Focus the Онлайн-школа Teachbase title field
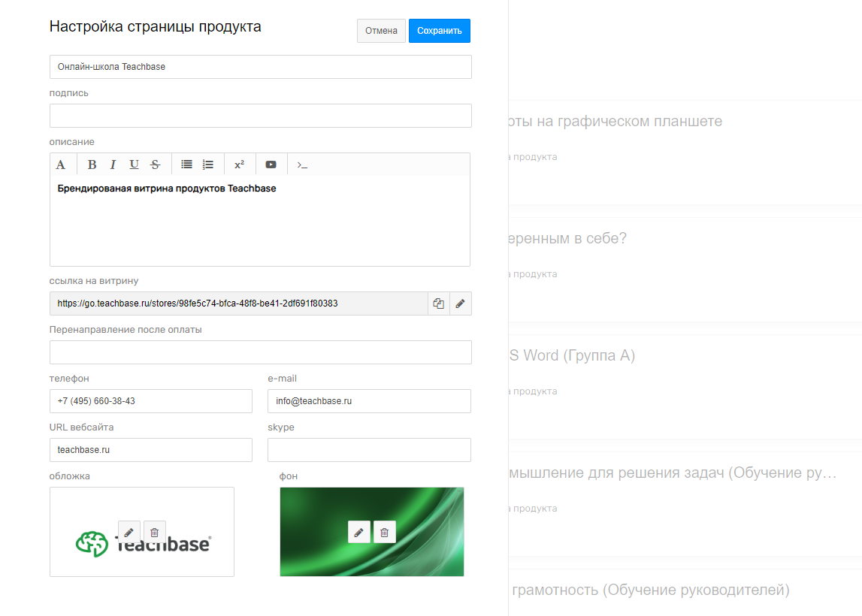862x616 pixels. click(261, 67)
